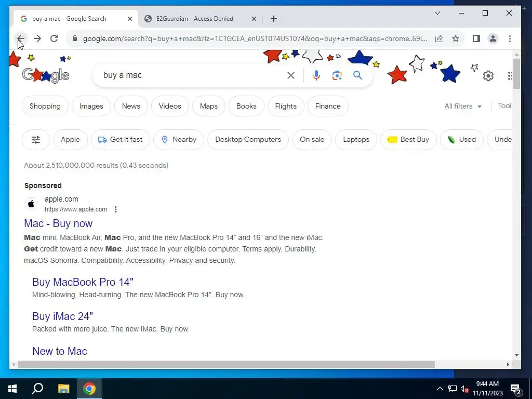Click the vertical scrollbar thumb
Screen dimensions: 532x399
point(516,74)
